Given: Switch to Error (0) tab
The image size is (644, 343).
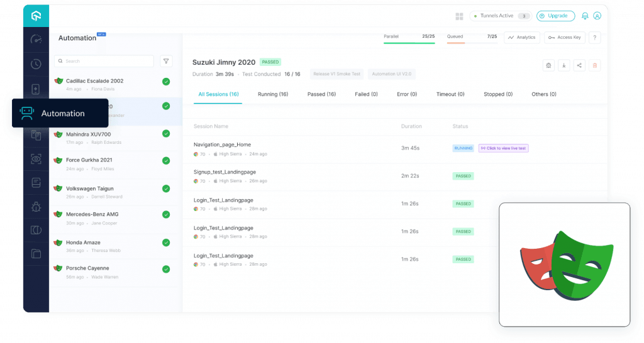Looking at the screenshot, I should 407,94.
